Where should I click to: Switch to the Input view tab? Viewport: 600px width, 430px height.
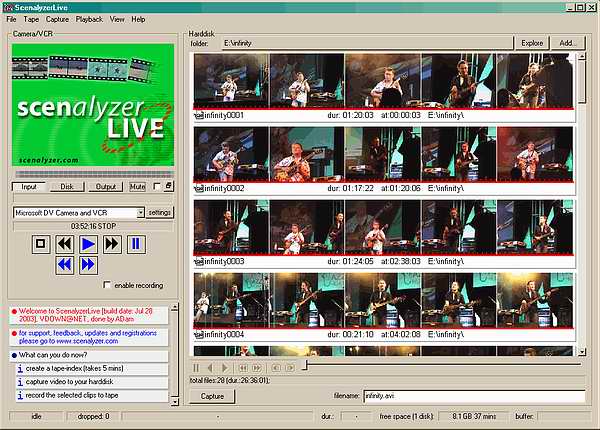pyautogui.click(x=29, y=187)
